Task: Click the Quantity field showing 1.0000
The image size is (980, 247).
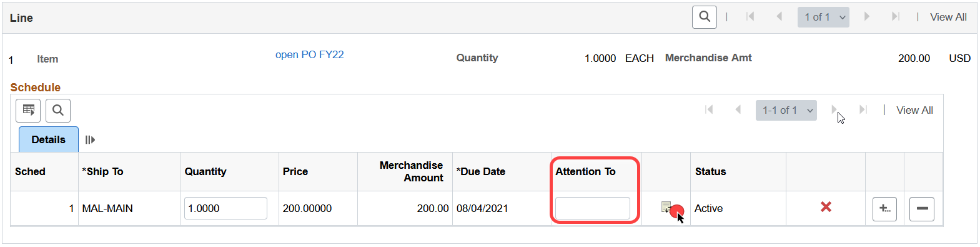Action: [225, 208]
